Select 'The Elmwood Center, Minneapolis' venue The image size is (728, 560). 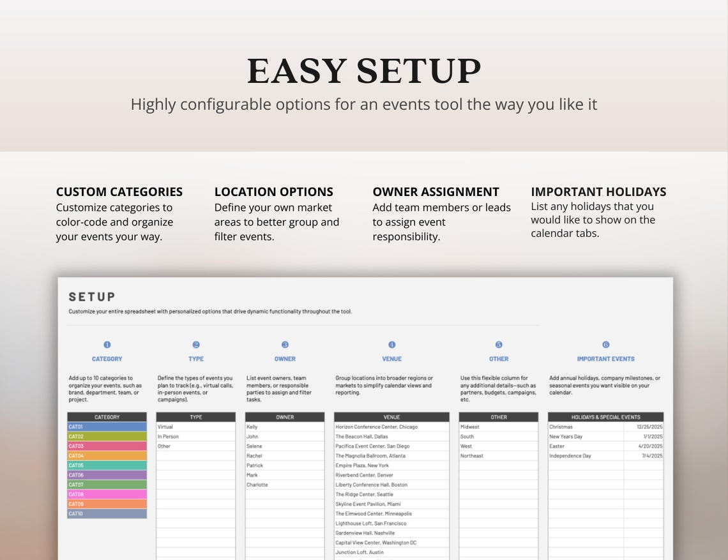pos(392,513)
